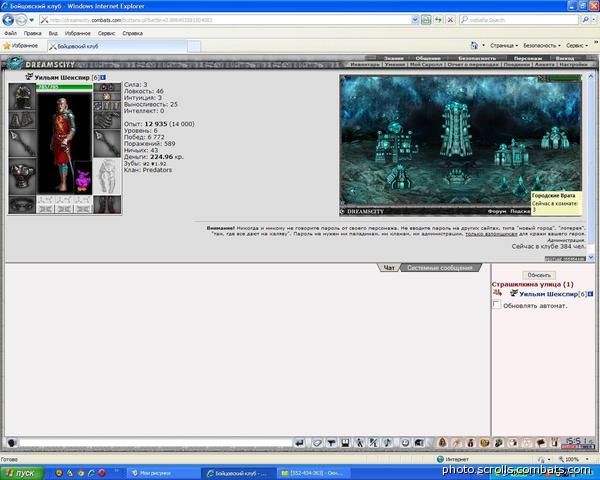Expand the address bar history dropdown
600x480 pixels.
[x=415, y=20]
